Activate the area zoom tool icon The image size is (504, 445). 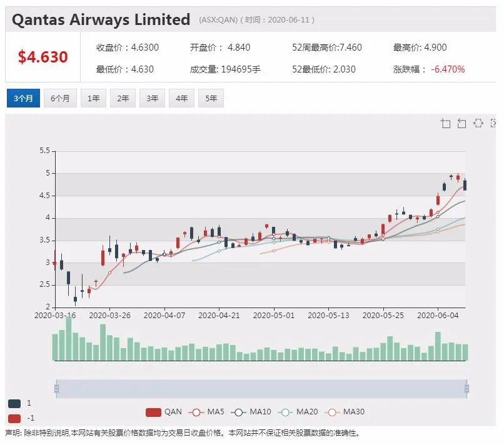tap(445, 123)
